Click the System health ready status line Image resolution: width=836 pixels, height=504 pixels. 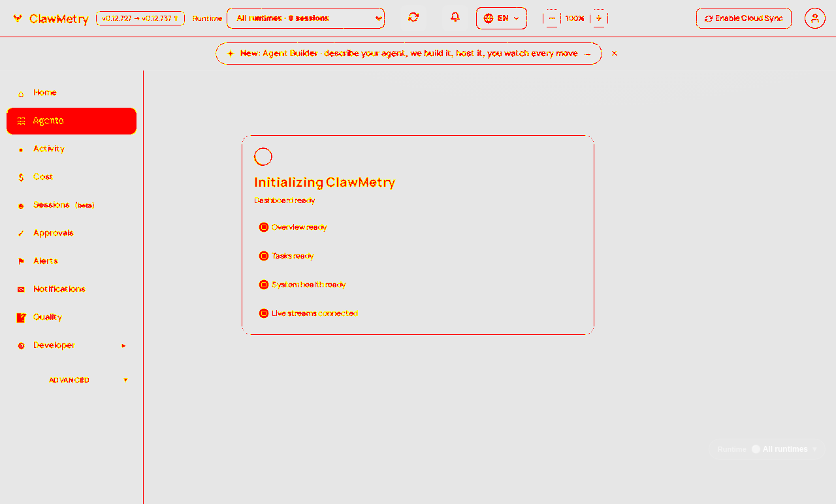coord(302,285)
